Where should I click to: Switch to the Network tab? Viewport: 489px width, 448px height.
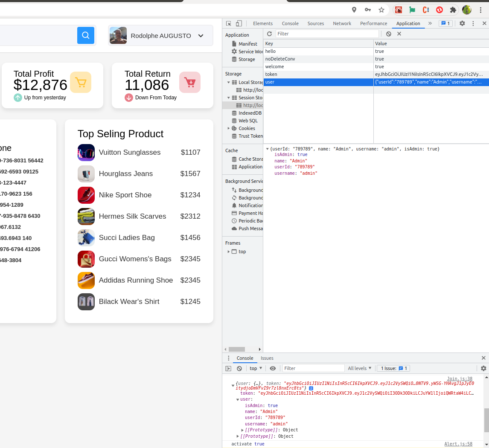click(342, 23)
